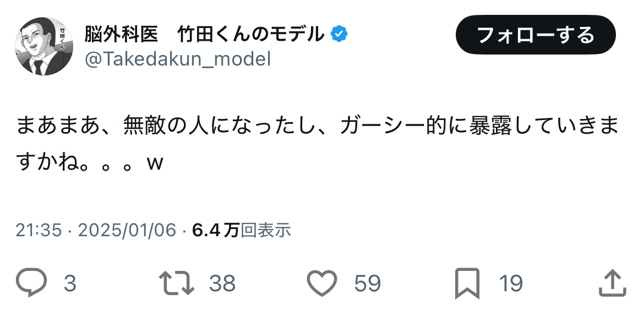This screenshot has width=644, height=321.
Task: Click the post text line ending すかね。。。w
Action: 91,164
